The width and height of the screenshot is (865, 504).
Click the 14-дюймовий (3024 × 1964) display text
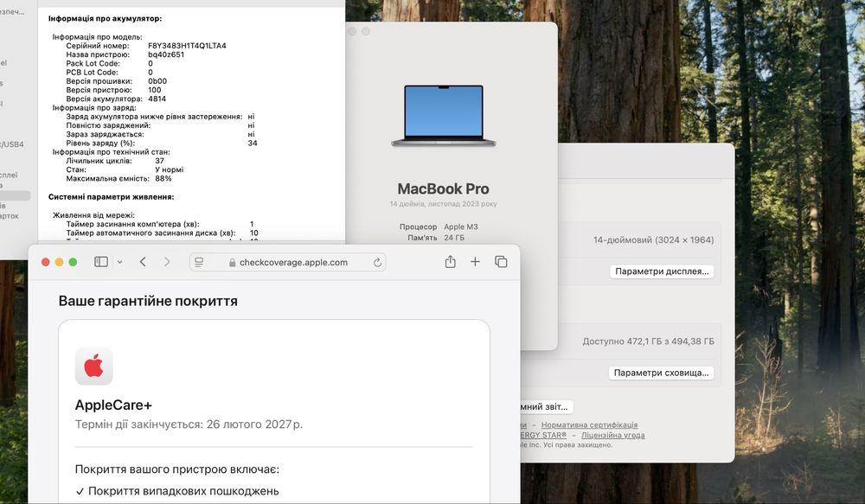654,239
